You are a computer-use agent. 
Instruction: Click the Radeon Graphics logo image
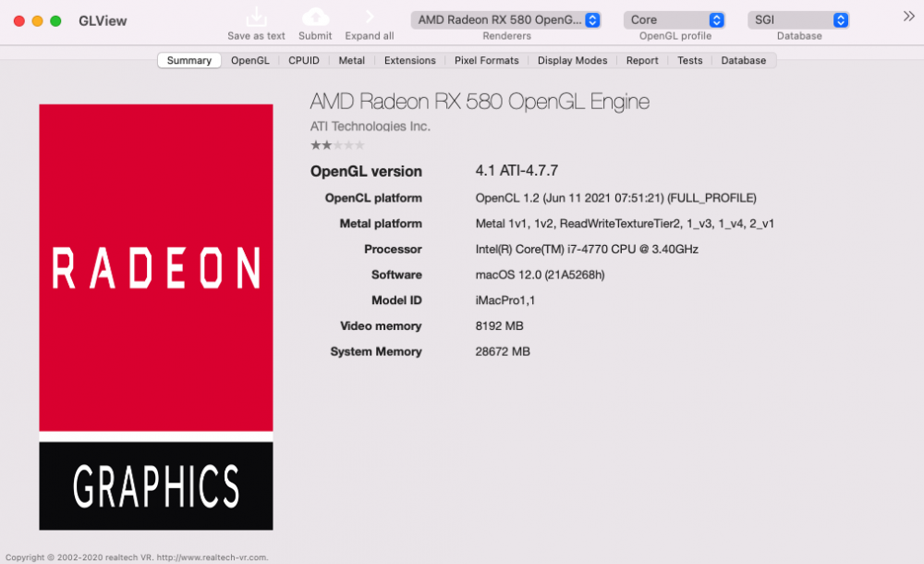point(156,317)
